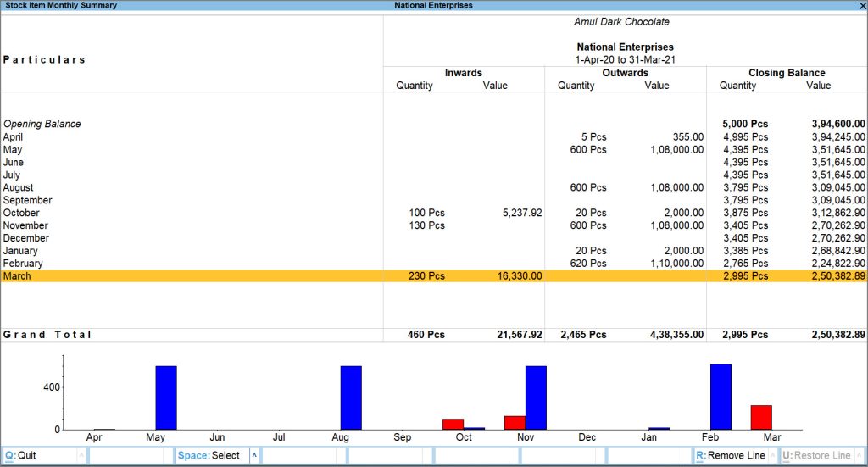The width and height of the screenshot is (868, 467).
Task: Click November inwards quantity 130 Pcs
Action: [427, 225]
